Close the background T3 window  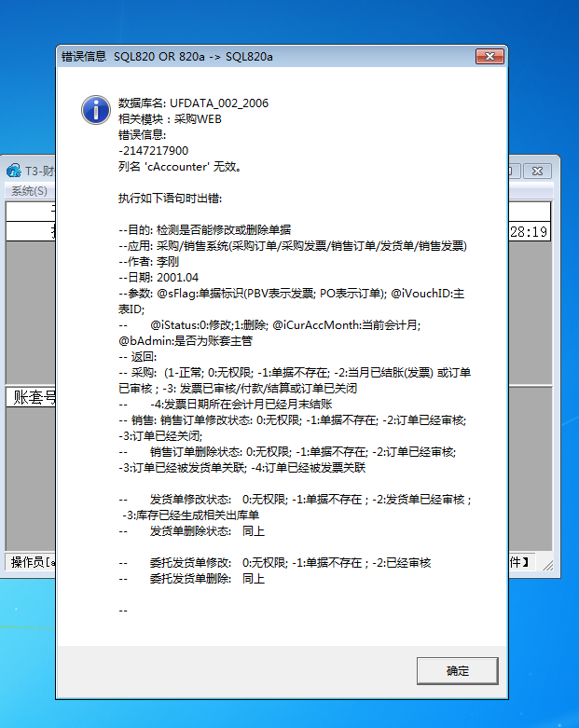(x=537, y=171)
